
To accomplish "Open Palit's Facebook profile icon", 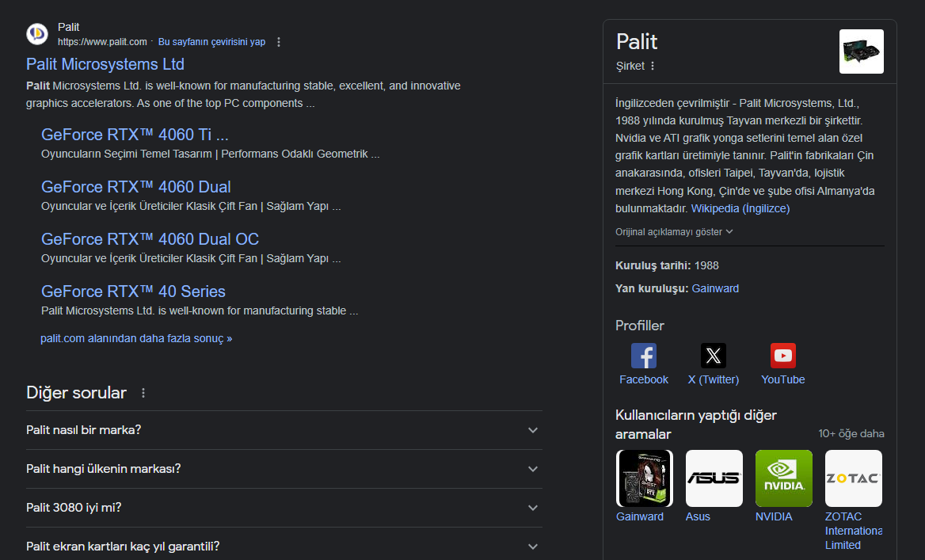I will (644, 356).
